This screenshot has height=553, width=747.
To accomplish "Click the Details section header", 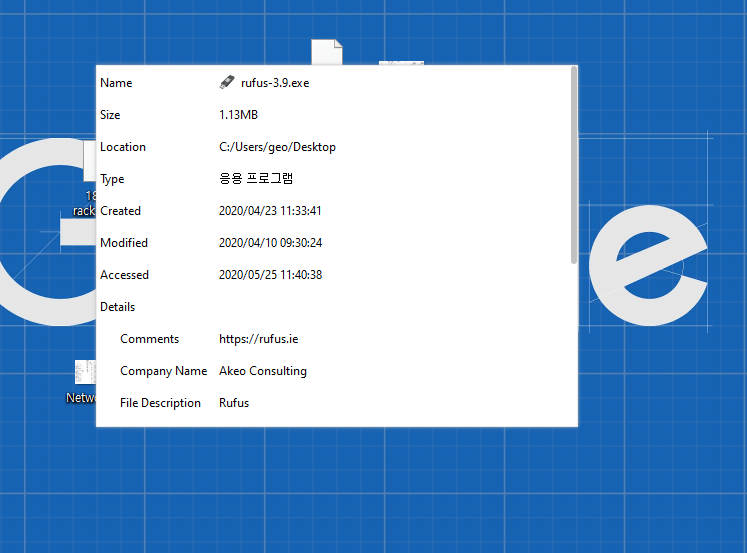I will (118, 307).
